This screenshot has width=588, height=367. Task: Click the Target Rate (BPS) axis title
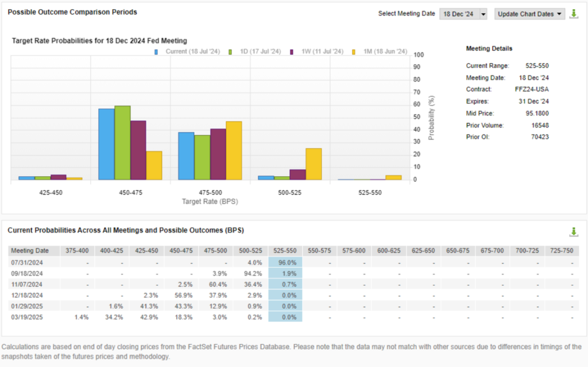pyautogui.click(x=210, y=202)
